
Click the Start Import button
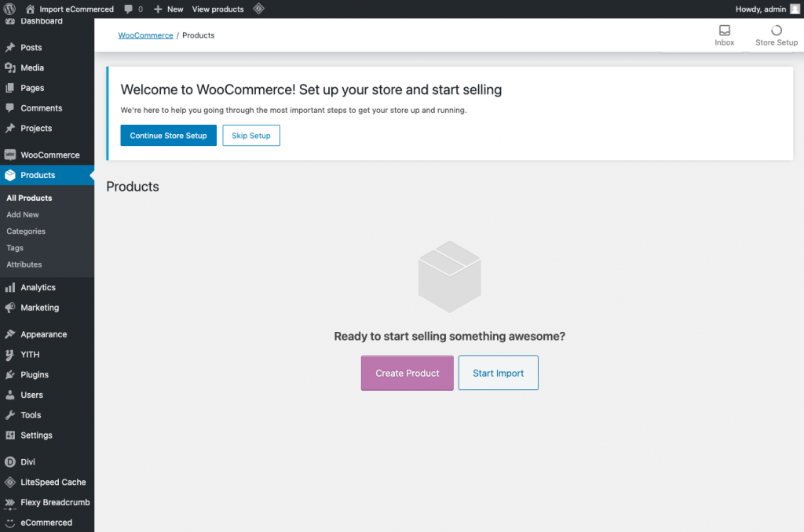(x=498, y=373)
